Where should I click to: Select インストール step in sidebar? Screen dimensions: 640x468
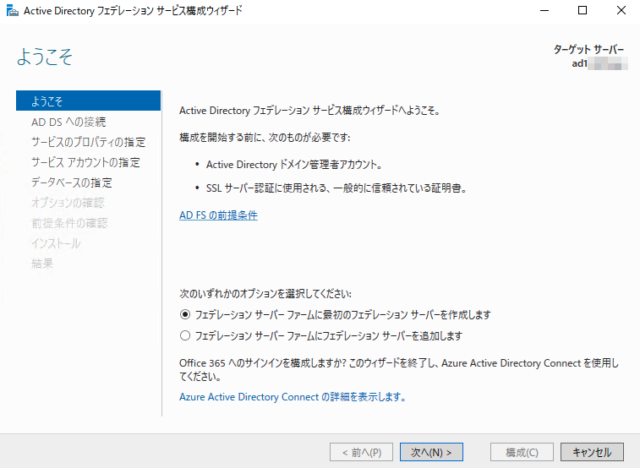pos(56,244)
